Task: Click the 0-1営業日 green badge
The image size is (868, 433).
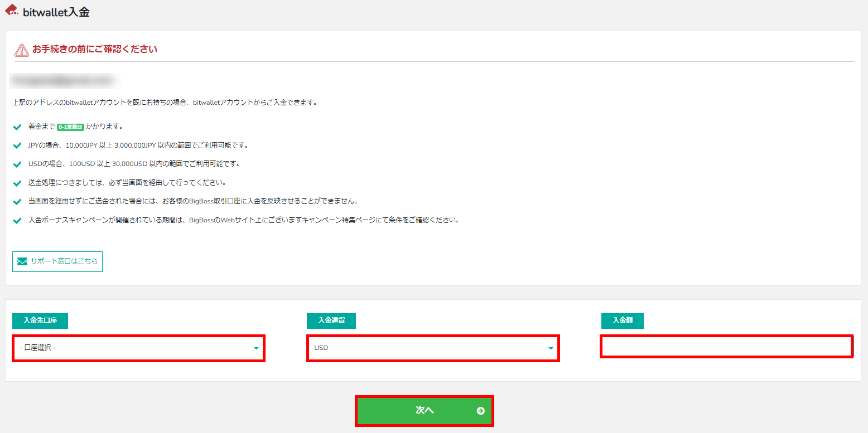Action: (70, 127)
